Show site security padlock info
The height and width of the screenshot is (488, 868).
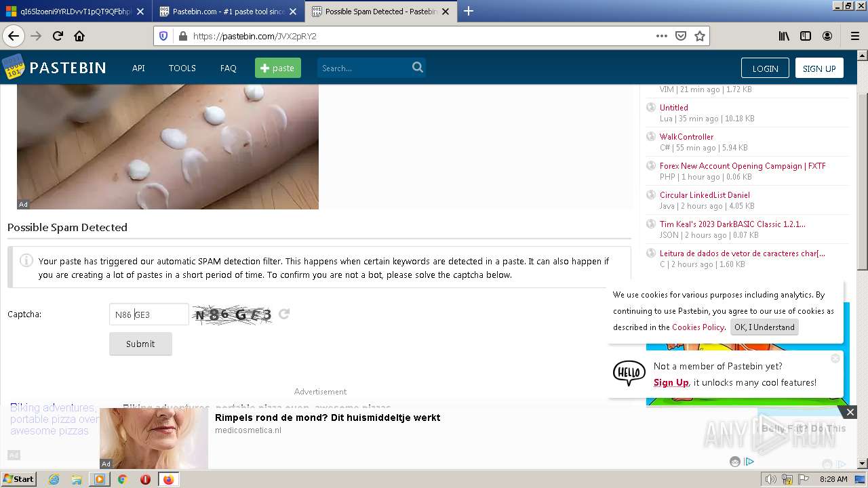click(x=182, y=36)
